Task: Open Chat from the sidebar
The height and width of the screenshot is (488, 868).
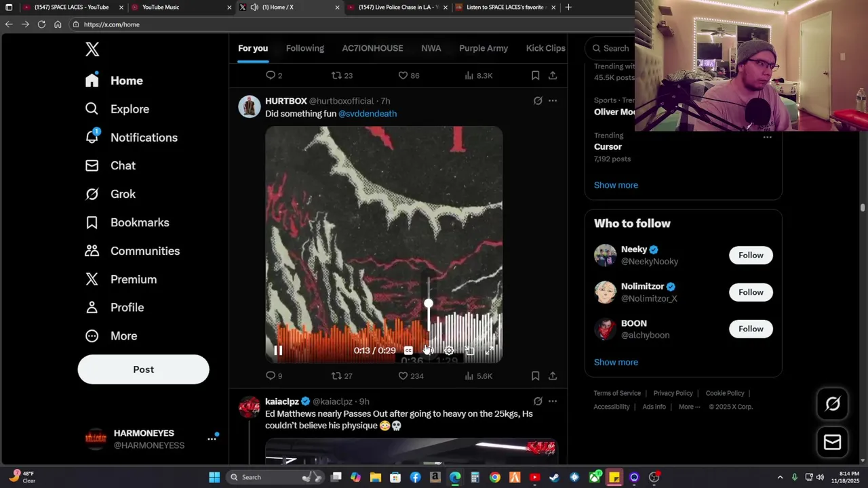Action: [110, 165]
